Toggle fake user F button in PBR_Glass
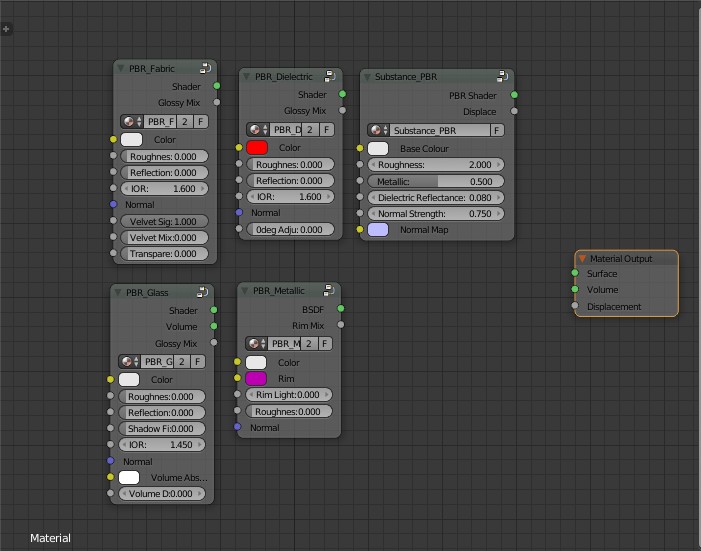 click(198, 361)
